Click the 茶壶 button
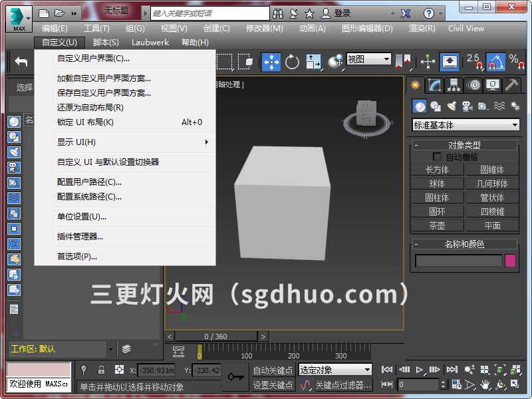The width and height of the screenshot is (532, 399). pos(437,225)
